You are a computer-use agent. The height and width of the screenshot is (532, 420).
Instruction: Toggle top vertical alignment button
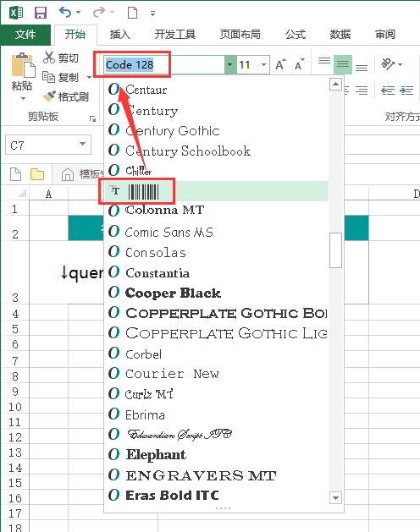324,61
